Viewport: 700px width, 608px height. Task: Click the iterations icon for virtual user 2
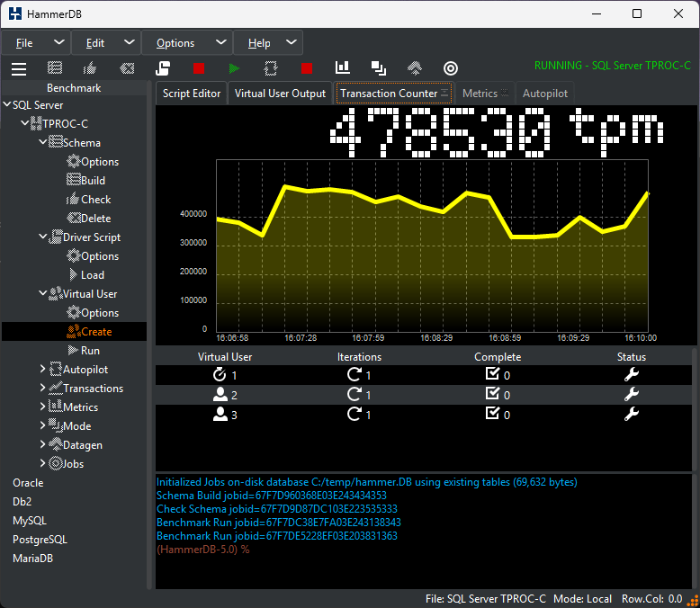pos(354,394)
